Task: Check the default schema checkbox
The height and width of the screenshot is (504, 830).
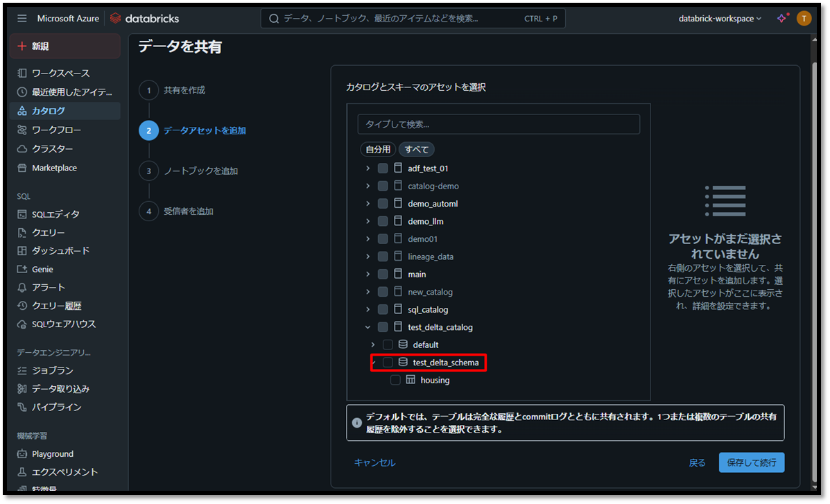Action: pyautogui.click(x=388, y=345)
